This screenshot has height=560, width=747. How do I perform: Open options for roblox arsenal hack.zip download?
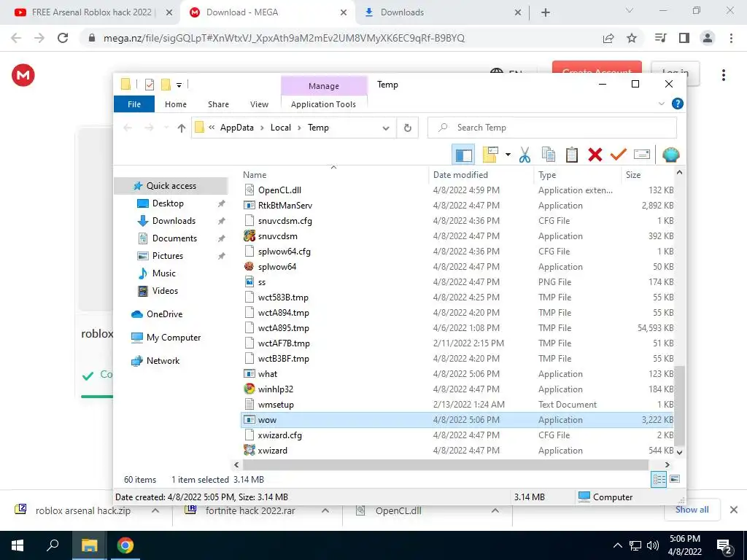(155, 510)
